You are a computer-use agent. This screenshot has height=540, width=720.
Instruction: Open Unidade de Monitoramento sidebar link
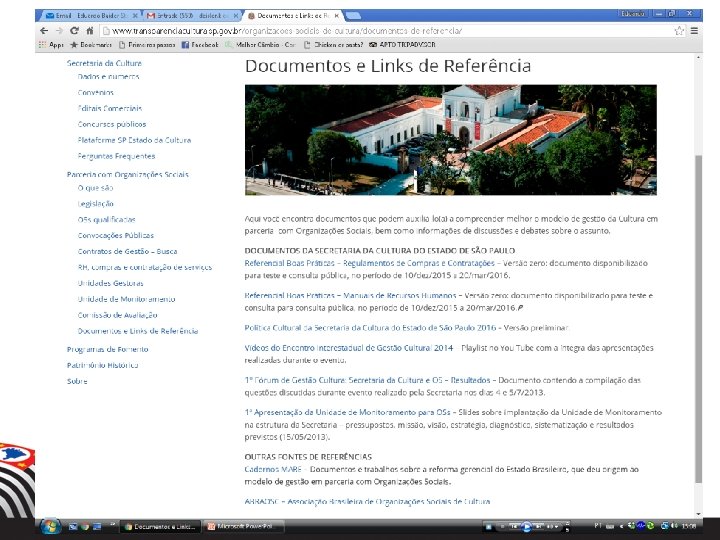pos(126,299)
